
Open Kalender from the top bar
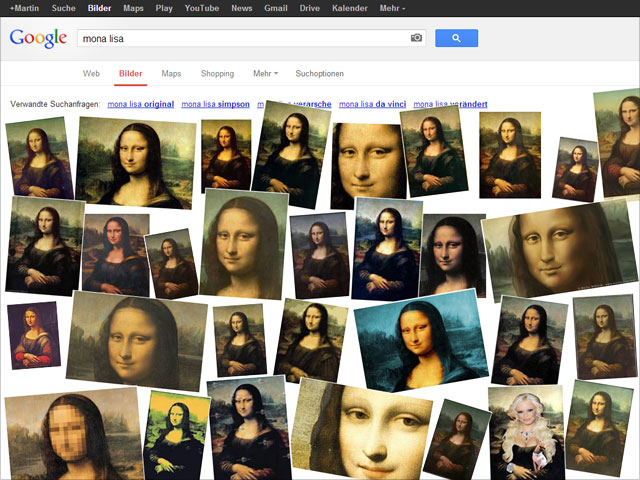349,8
